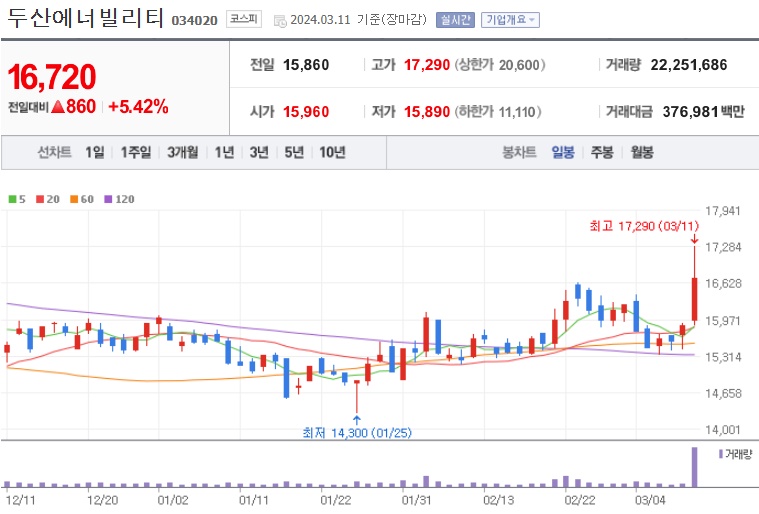The image size is (759, 514).
Task: Toggle the 실시간 real-time button
Action: tap(455, 20)
